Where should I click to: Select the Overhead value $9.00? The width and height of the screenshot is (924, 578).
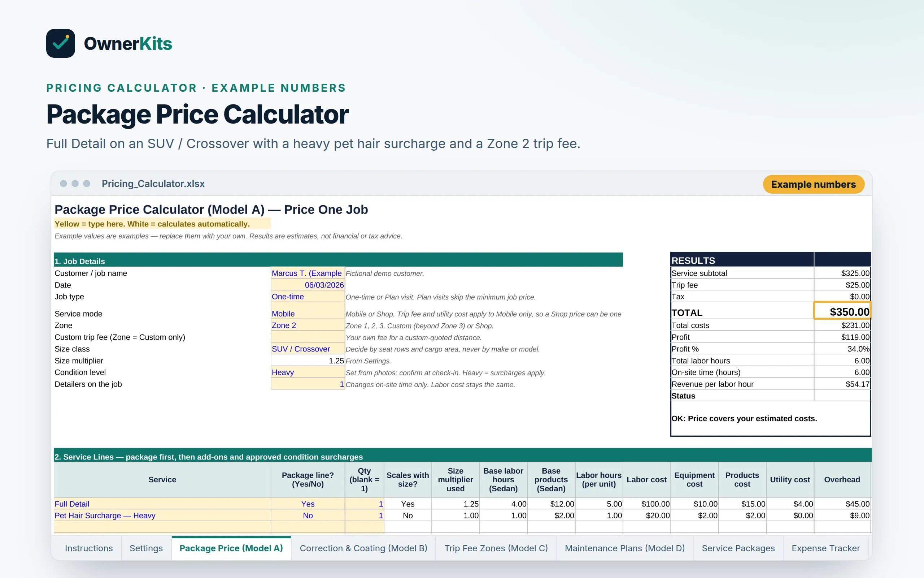(842, 515)
